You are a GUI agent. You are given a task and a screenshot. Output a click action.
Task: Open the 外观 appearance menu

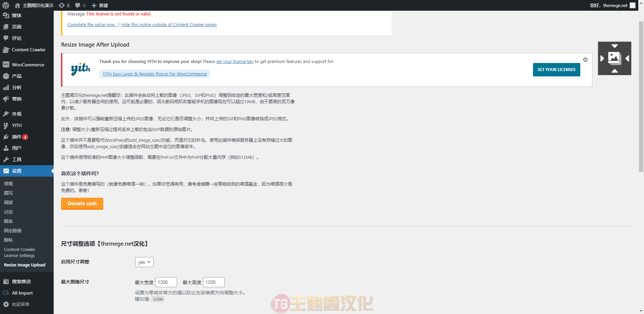27,114
